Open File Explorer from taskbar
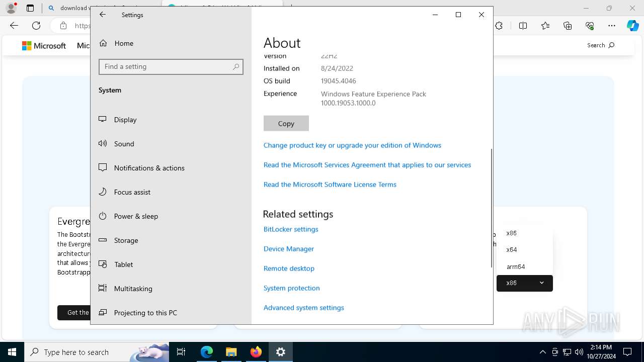Viewport: 644px width, 362px height. [231, 352]
